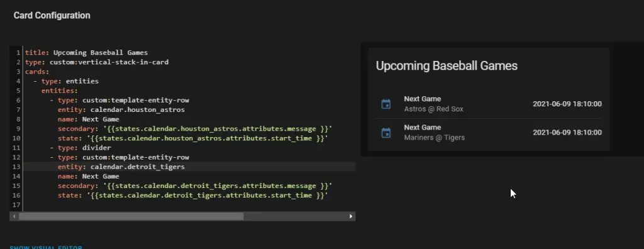Viewport: 644px width, 249px height.
Task: Click the calendar icon beside Astros @ Red Sox
Action: pos(386,104)
